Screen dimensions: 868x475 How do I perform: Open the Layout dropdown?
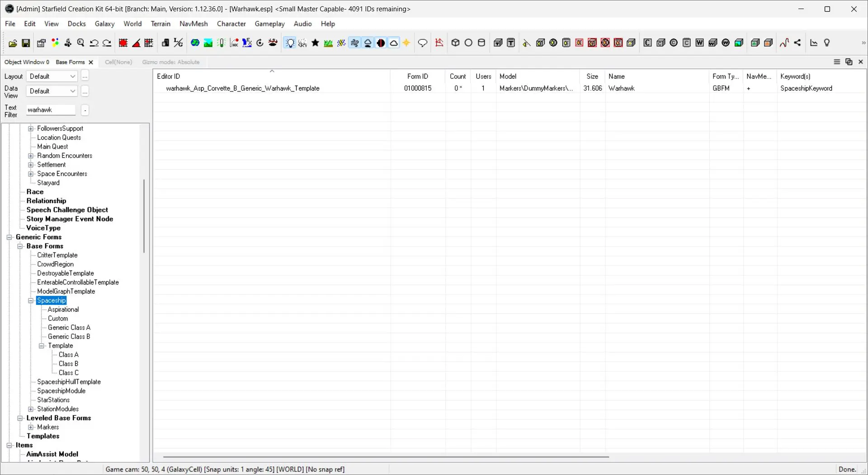tap(52, 76)
